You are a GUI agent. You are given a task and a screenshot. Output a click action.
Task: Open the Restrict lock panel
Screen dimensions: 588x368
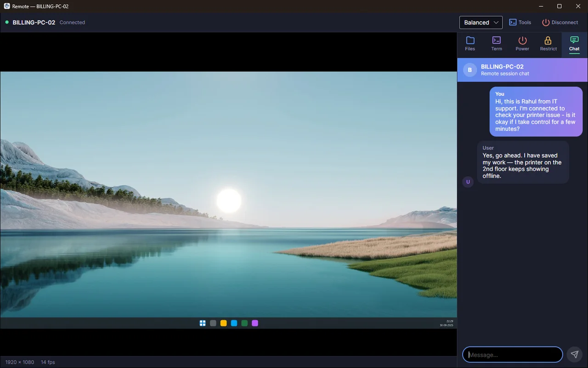click(548, 44)
